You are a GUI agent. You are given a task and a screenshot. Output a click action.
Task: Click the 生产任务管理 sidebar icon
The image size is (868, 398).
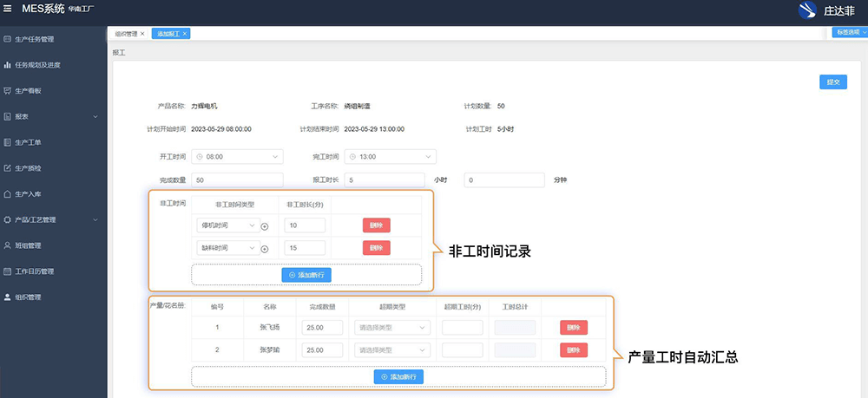[x=7, y=39]
